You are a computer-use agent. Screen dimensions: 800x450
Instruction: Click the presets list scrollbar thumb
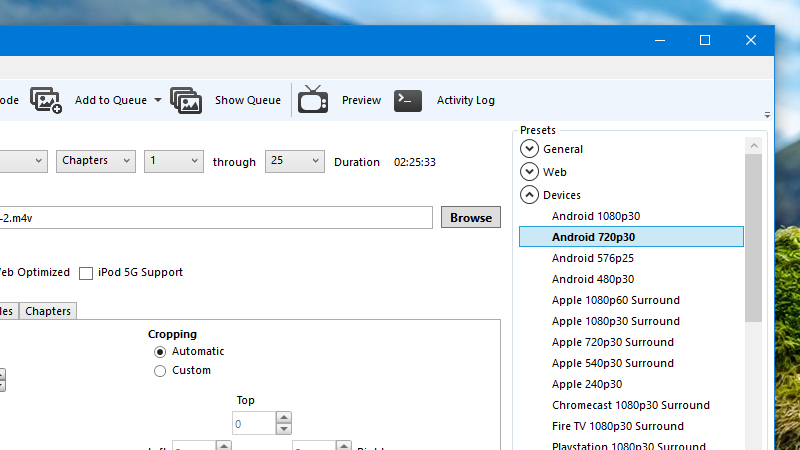pos(753,238)
